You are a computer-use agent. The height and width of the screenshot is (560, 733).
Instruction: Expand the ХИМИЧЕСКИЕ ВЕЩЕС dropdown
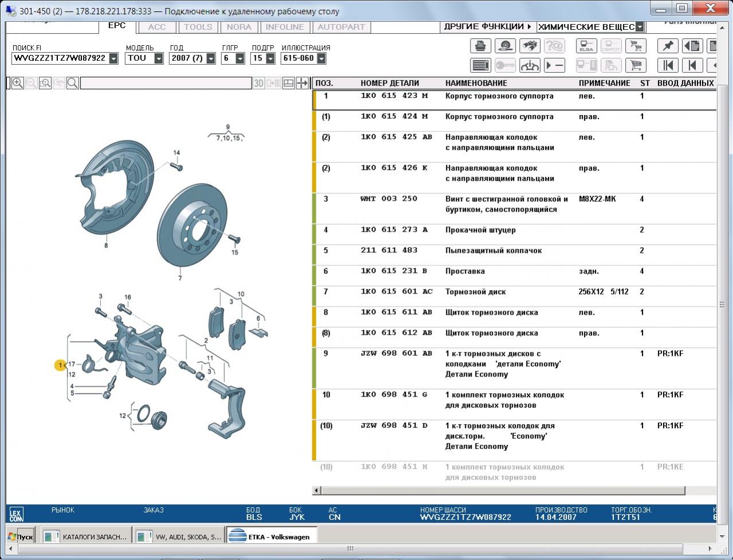pyautogui.click(x=640, y=27)
